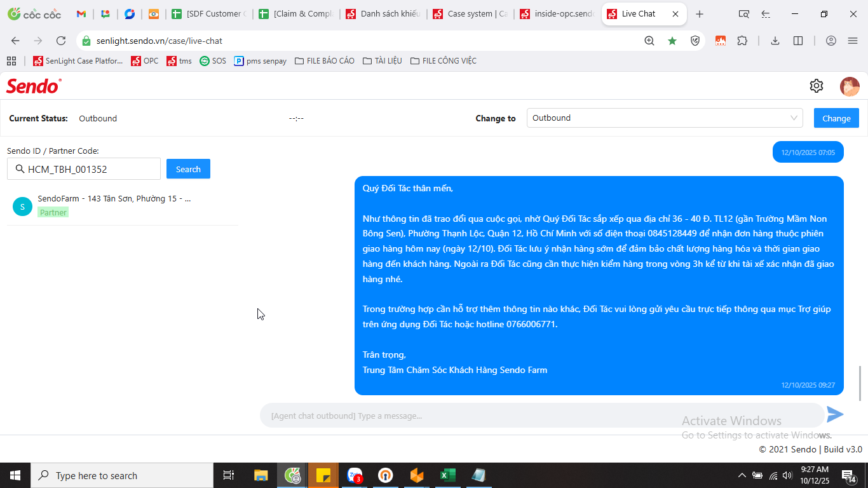868x488 pixels.
Task: Open the browser main menu
Action: [853, 41]
